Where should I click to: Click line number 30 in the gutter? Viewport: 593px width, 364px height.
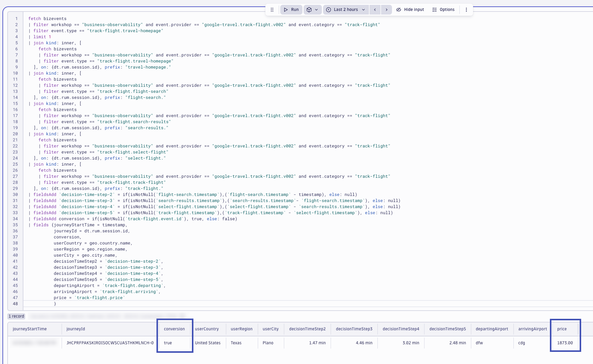click(x=15, y=195)
